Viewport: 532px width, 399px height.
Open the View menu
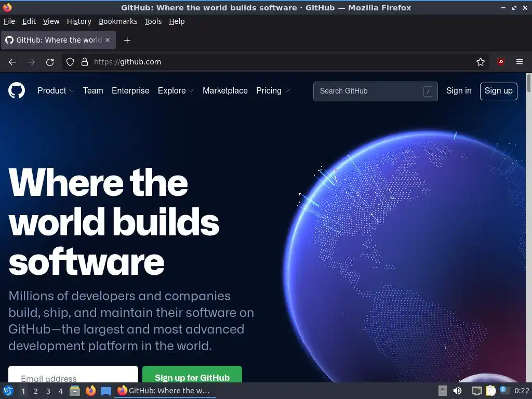51,21
